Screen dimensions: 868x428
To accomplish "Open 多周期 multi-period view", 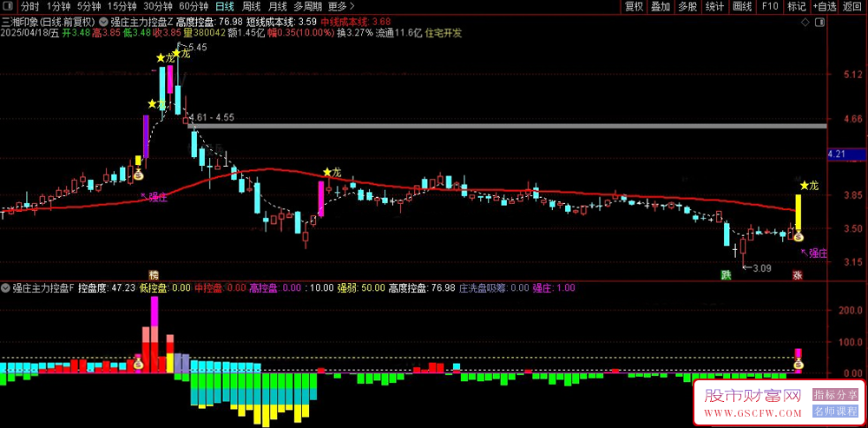I will tap(307, 7).
